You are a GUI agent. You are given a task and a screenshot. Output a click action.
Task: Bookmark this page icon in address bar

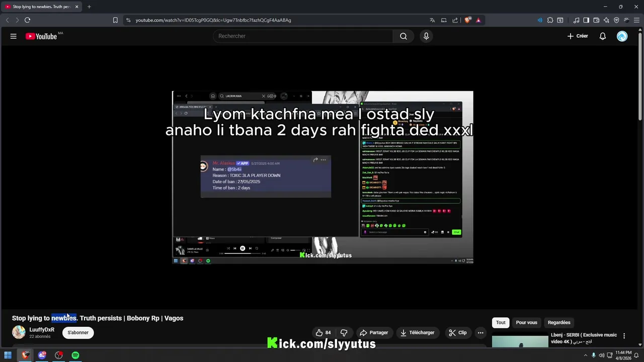[115, 20]
